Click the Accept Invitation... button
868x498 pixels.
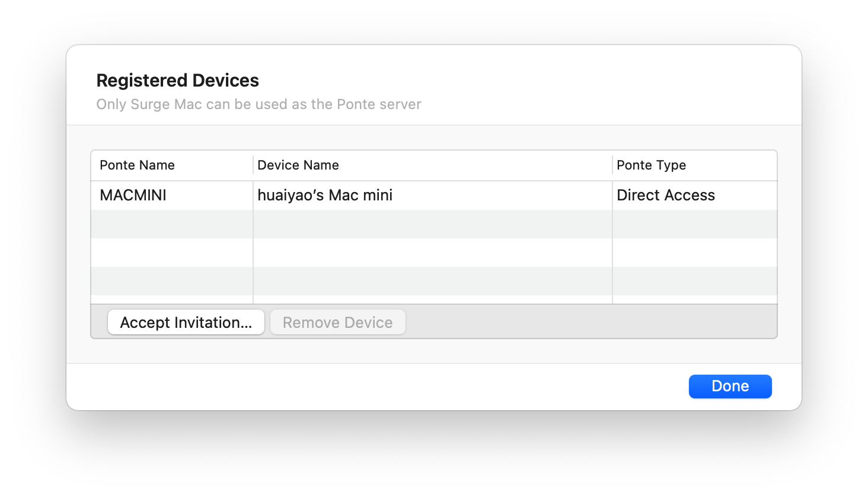(186, 323)
